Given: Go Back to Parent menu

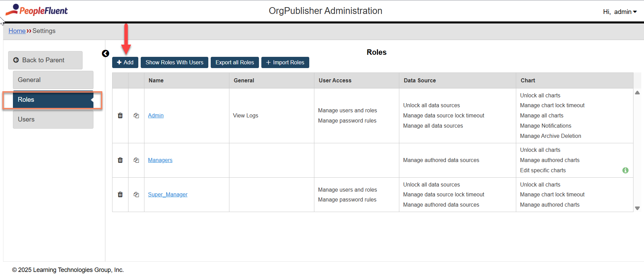Looking at the screenshot, I should [45, 60].
